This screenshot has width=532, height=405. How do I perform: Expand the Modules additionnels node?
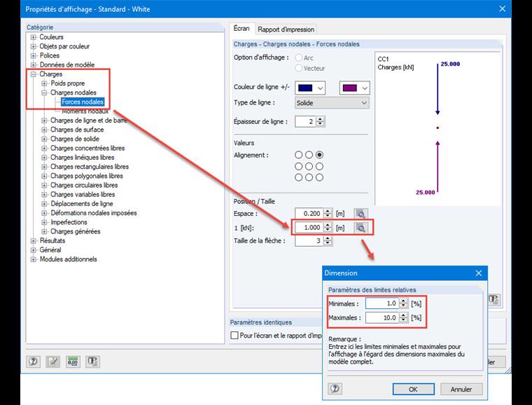[34, 259]
